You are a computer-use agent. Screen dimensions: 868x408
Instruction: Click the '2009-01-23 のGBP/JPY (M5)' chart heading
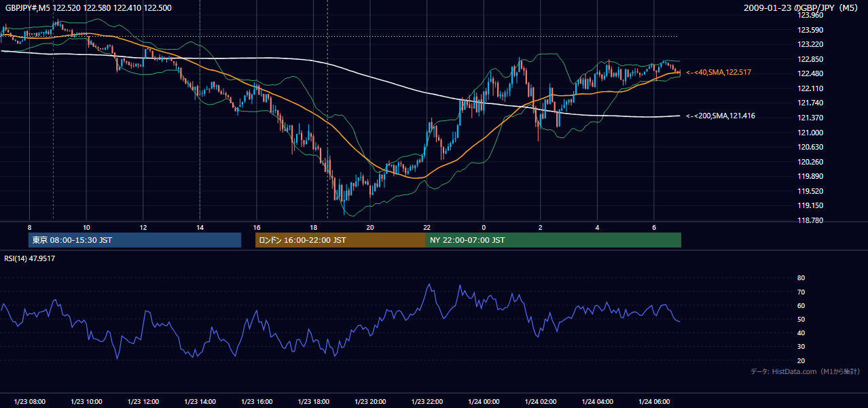(801, 7)
